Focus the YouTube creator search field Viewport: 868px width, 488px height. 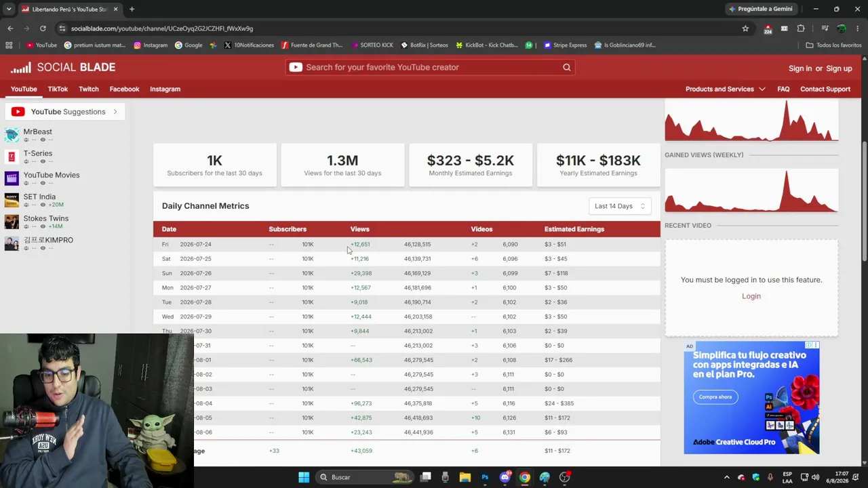click(x=431, y=67)
